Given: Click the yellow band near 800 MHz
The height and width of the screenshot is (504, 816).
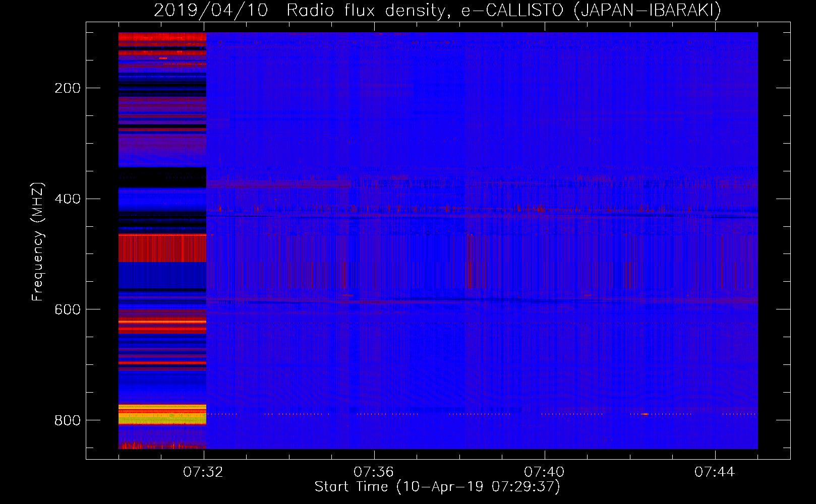Looking at the screenshot, I should pyautogui.click(x=162, y=415).
